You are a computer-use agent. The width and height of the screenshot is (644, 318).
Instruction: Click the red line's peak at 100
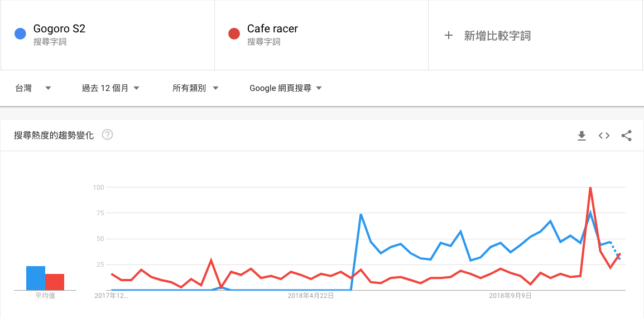pos(590,188)
